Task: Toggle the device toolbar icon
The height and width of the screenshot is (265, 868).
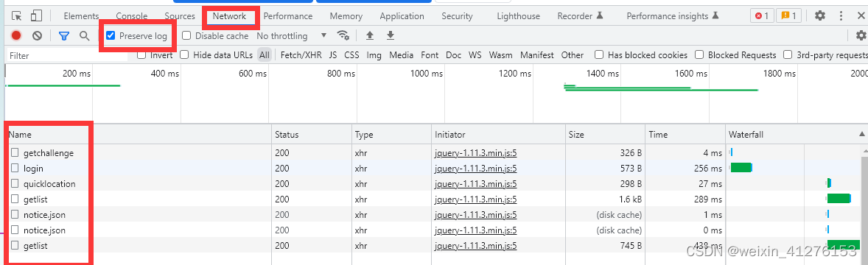Action: tap(37, 16)
